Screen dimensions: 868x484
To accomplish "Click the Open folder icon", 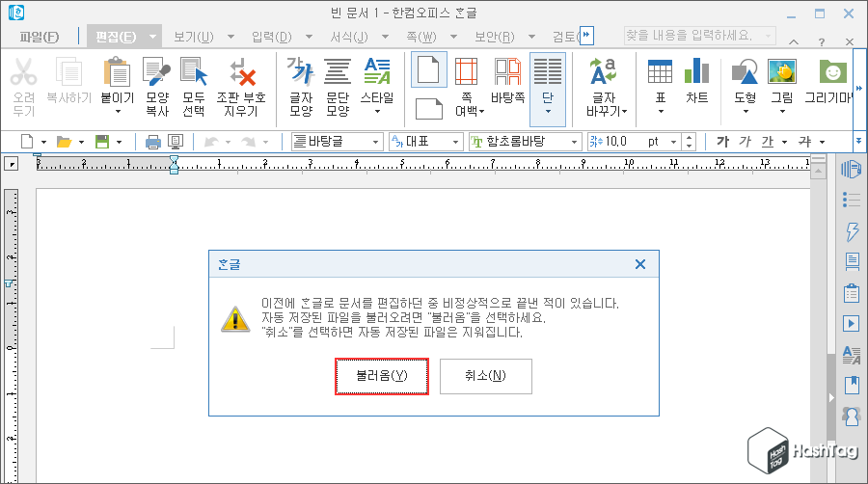I will tap(65, 142).
